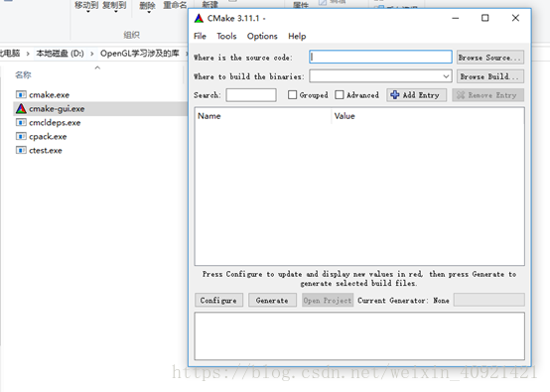Click OpenGL学习涉及的库 breadcrumb folder
The width and height of the screenshot is (550, 392).
tap(140, 54)
